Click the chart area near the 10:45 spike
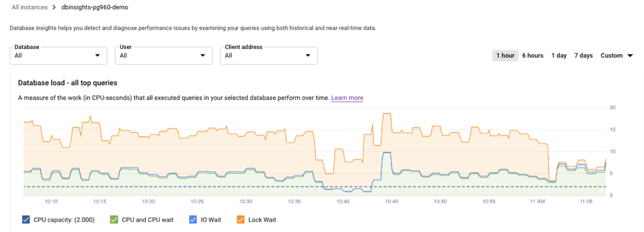 386,154
